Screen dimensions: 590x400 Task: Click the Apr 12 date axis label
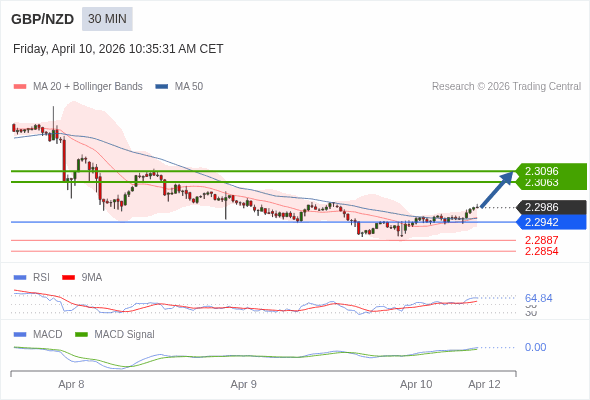(x=484, y=385)
